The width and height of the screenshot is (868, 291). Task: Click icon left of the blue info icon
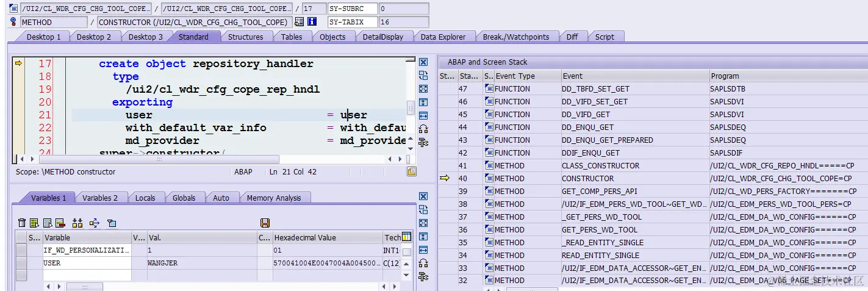point(299,22)
